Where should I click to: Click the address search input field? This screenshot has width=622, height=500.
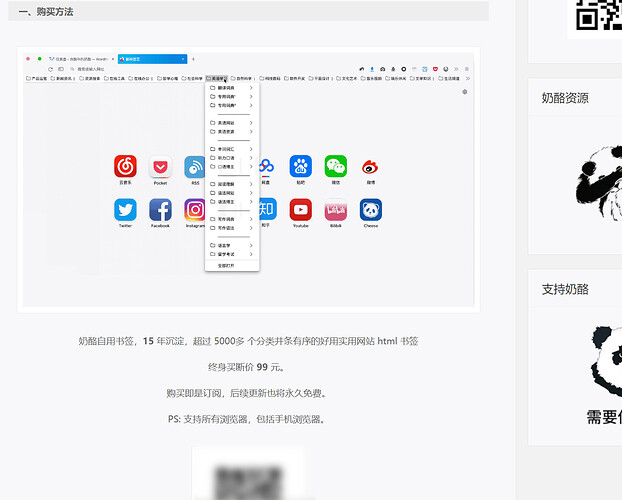[210, 69]
